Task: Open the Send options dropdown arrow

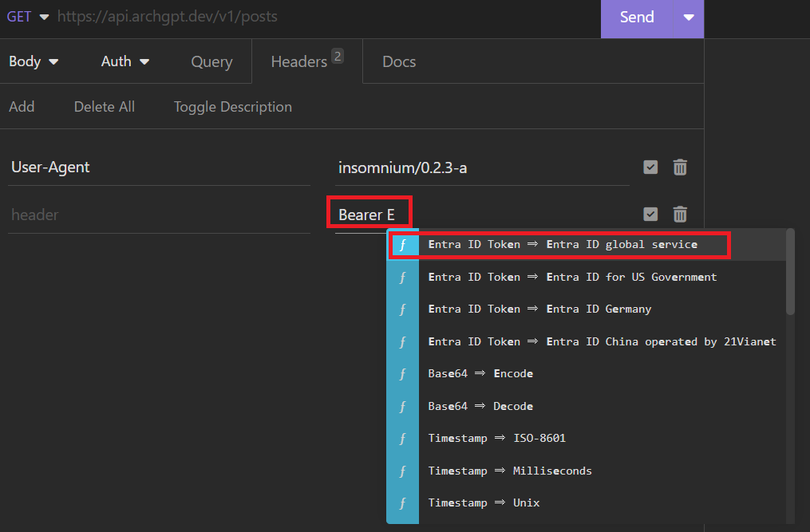Action: pos(689,18)
